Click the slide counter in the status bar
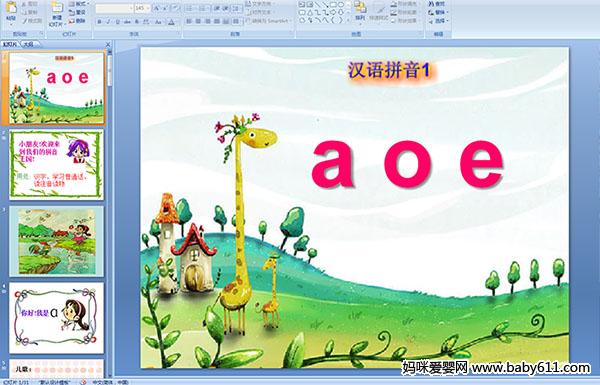Screen dimensions: 600x385 click(16, 382)
